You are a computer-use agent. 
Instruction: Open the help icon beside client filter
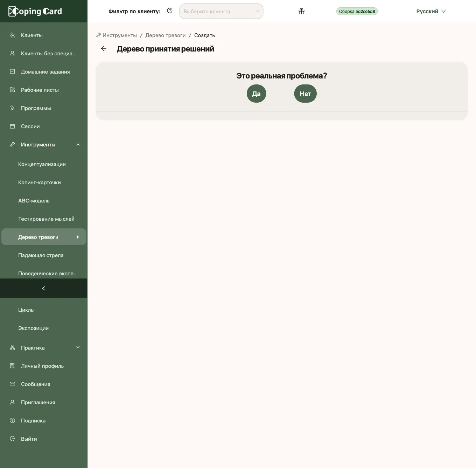[x=170, y=11]
